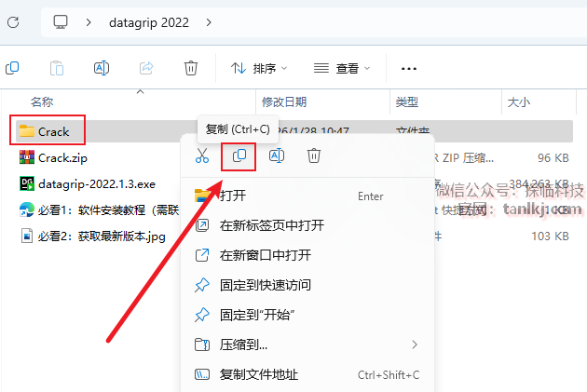587x392 pixels.
Task: Click the Cut scissors icon in context menu
Action: pos(202,156)
